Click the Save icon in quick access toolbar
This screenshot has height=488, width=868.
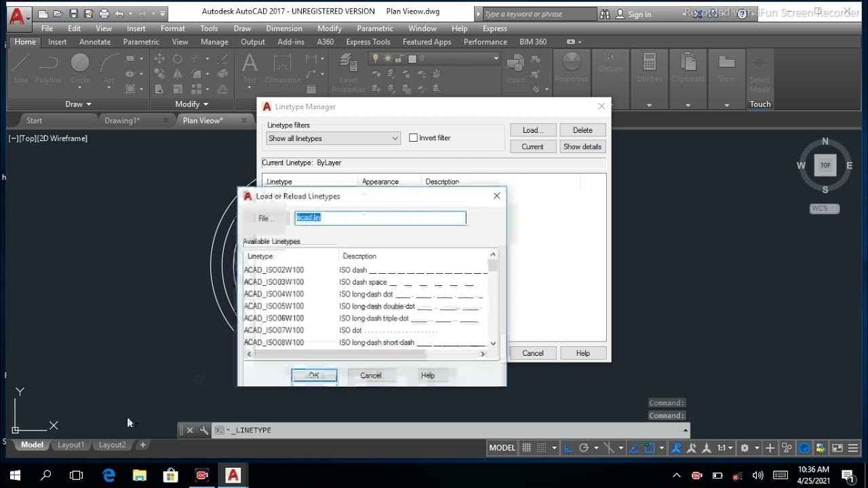click(x=73, y=14)
